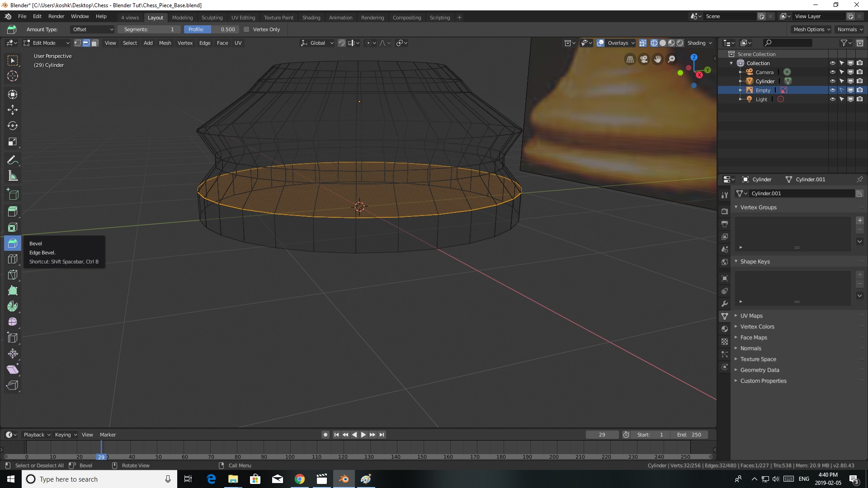This screenshot has width=868, height=488.
Task: Select the Scale tool
Action: (13, 142)
